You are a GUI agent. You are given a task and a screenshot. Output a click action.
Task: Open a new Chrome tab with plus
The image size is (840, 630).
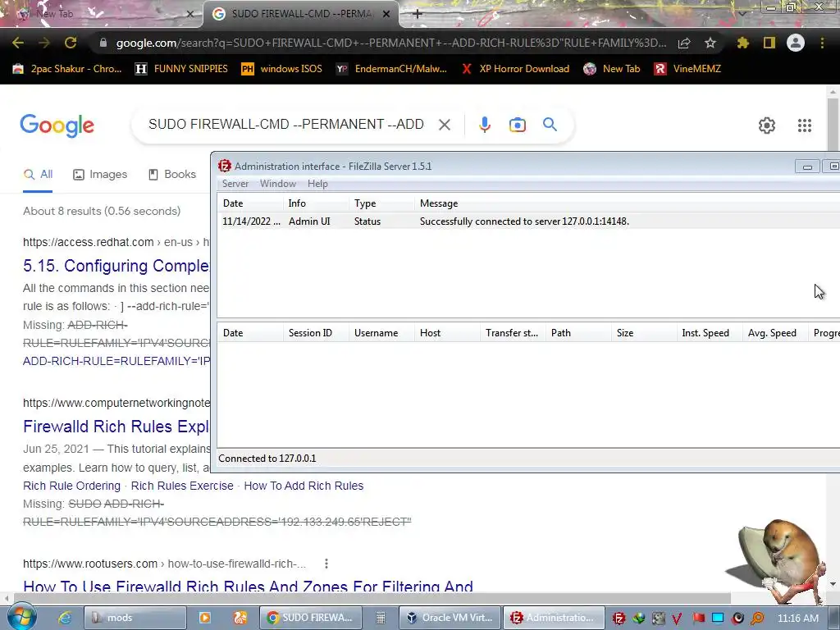418,14
